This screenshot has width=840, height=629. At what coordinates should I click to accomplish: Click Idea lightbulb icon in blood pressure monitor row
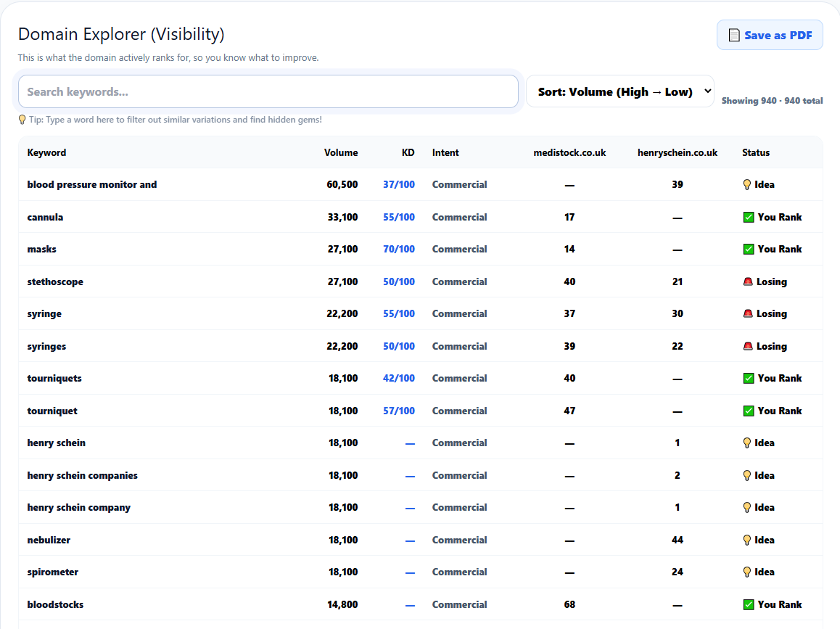tap(746, 184)
